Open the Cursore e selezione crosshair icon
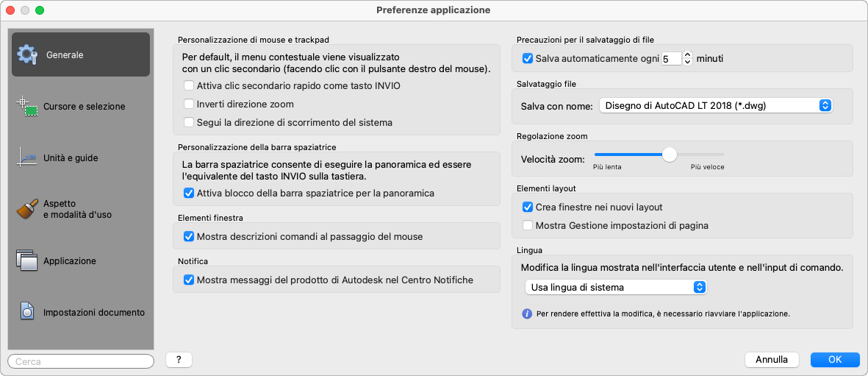Viewport: 868px width, 376px height. pos(27,106)
